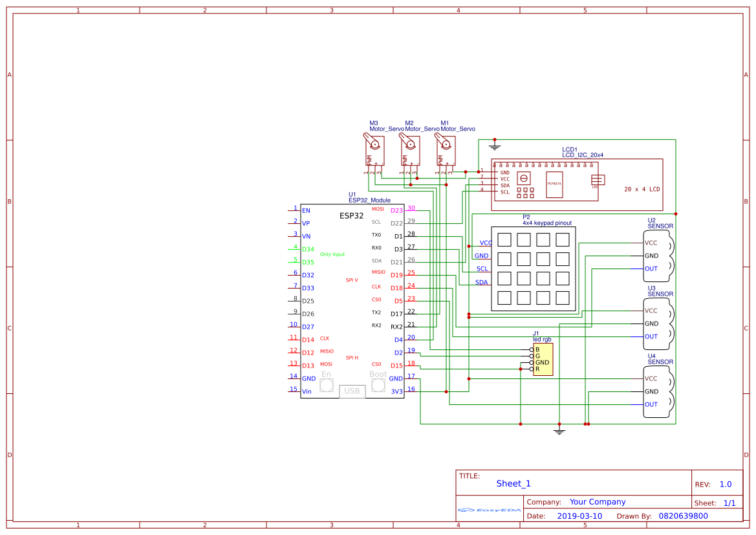
Task: Click the 'Your Company' company field
Action: tap(598, 502)
